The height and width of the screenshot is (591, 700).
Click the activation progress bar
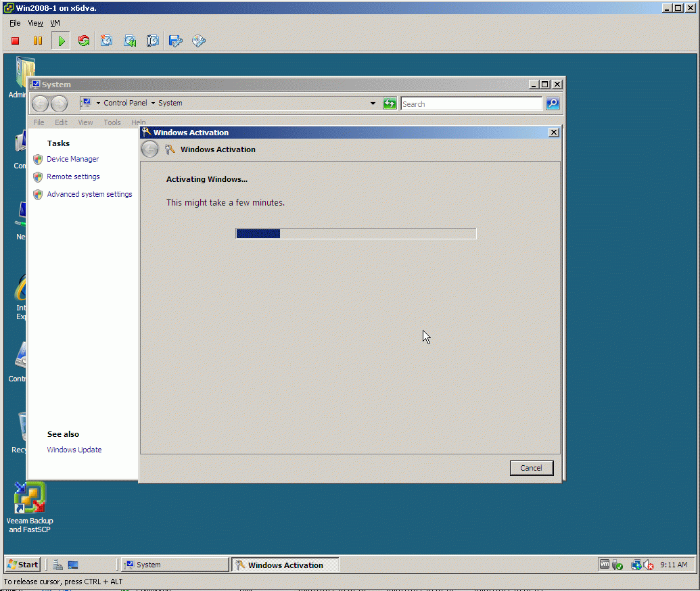pyautogui.click(x=356, y=233)
